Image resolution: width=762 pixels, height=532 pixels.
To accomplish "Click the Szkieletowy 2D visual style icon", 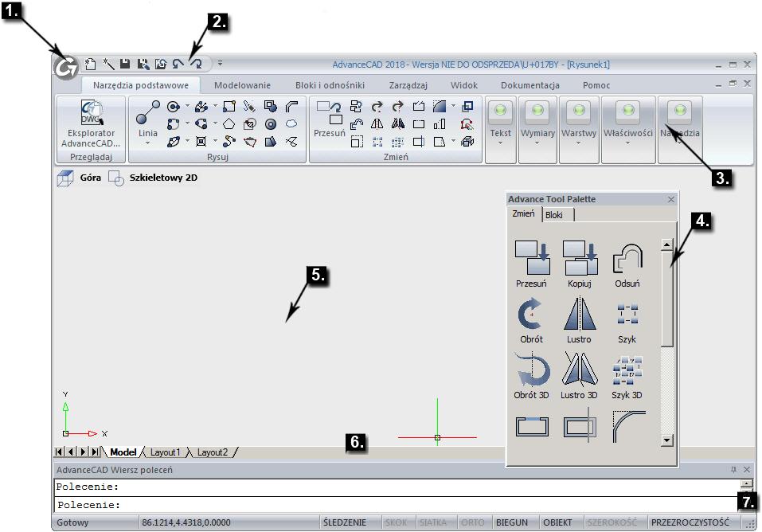I will point(116,178).
